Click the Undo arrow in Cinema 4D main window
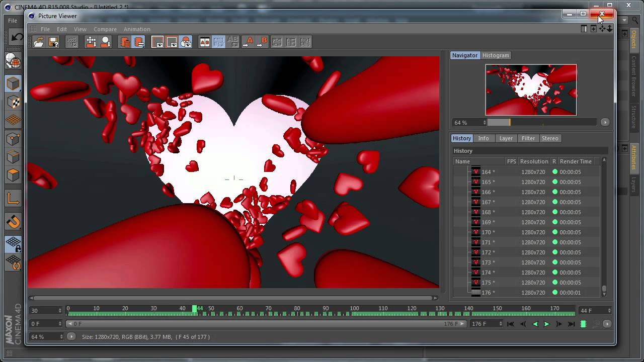Image resolution: width=644 pixels, height=362 pixels. click(x=17, y=37)
